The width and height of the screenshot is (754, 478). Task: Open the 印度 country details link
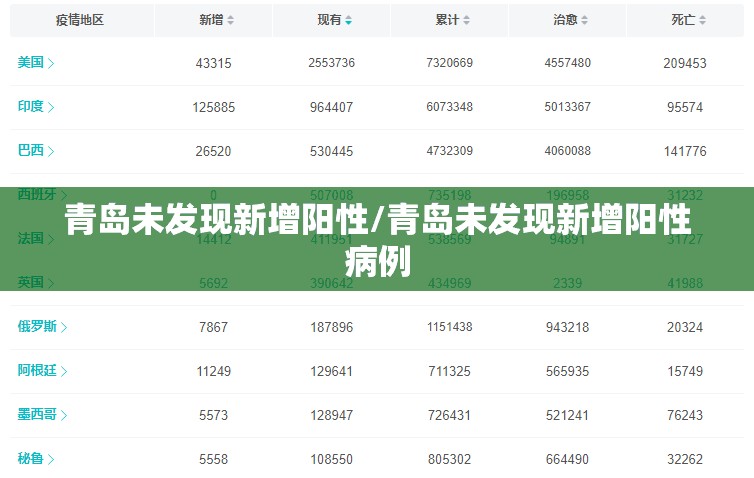(x=36, y=106)
